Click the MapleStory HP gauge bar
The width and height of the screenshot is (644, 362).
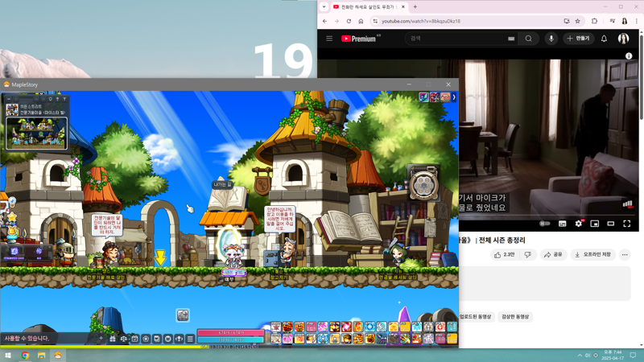point(230,333)
